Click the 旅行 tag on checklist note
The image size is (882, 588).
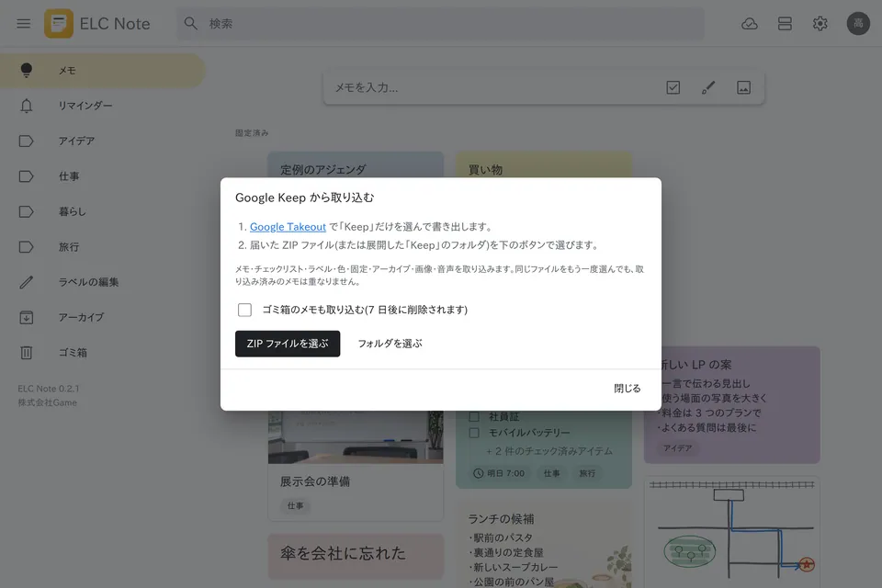coord(587,473)
